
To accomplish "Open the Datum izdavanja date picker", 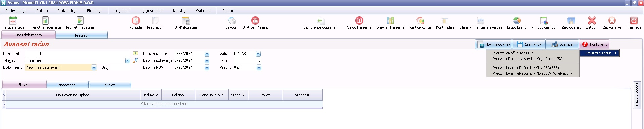I will [207, 61].
